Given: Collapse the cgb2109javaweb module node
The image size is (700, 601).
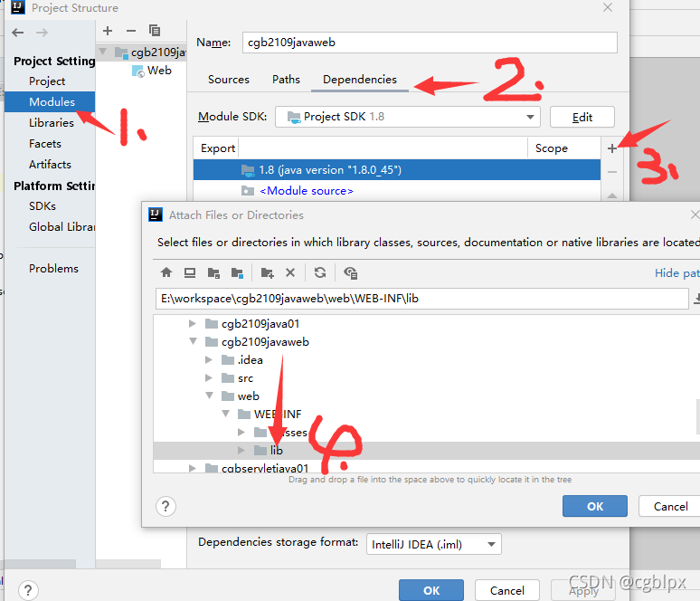Looking at the screenshot, I should (103, 52).
